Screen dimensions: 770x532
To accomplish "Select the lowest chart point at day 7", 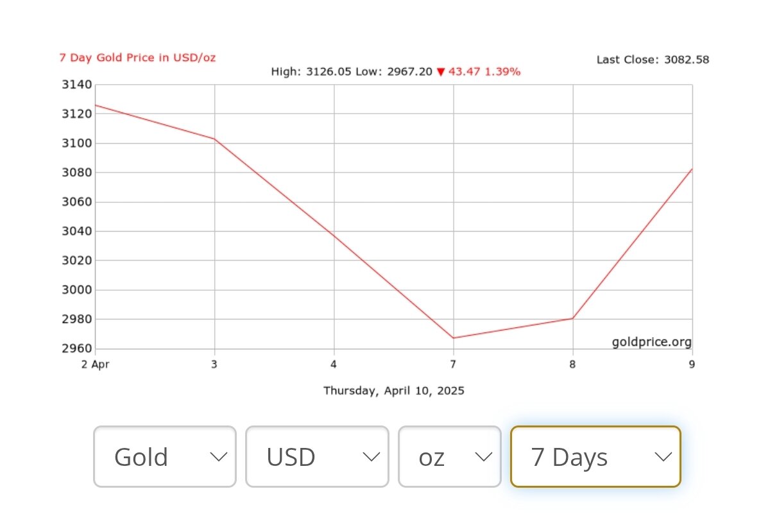I will pos(454,338).
